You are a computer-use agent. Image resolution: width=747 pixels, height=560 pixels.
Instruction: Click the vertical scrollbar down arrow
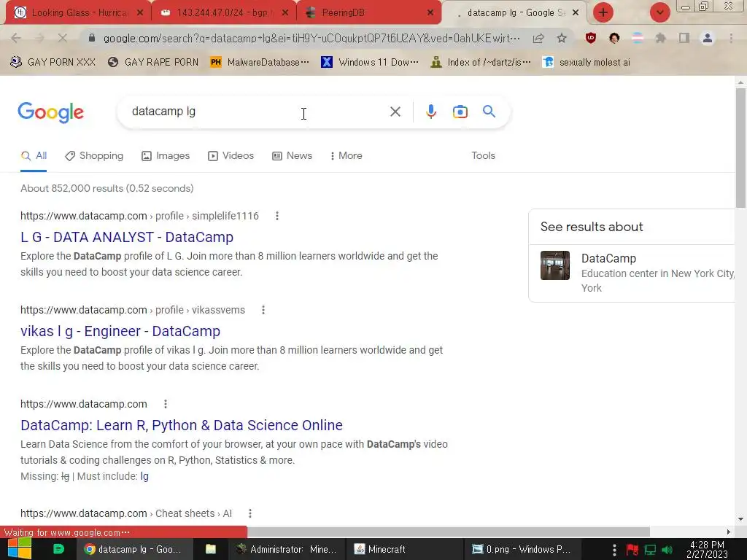[x=740, y=519]
